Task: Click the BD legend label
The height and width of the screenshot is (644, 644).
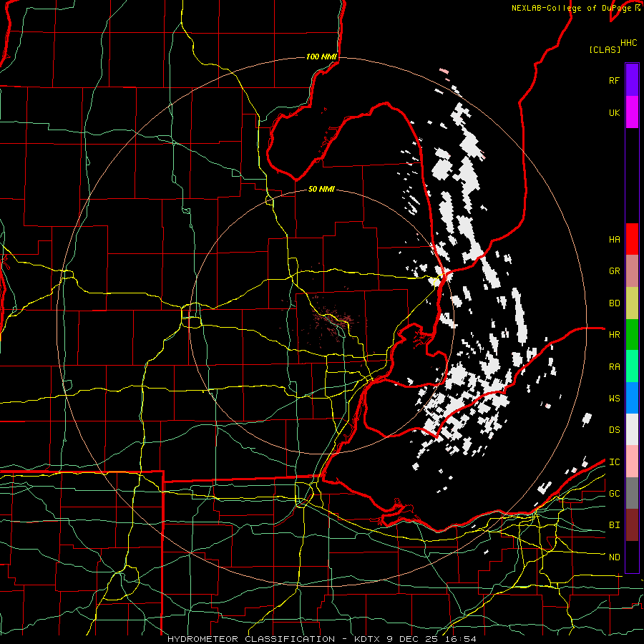Action: pos(614,303)
